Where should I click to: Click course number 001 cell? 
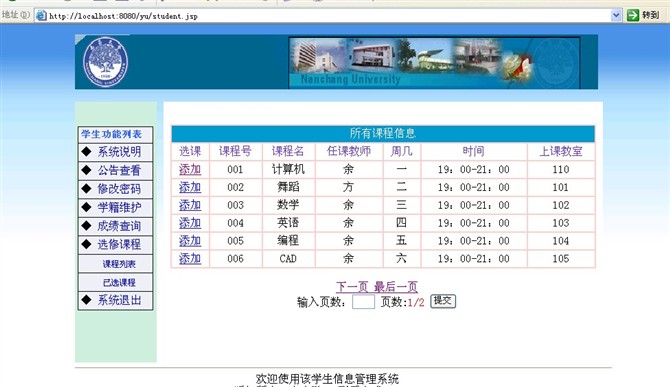235,170
